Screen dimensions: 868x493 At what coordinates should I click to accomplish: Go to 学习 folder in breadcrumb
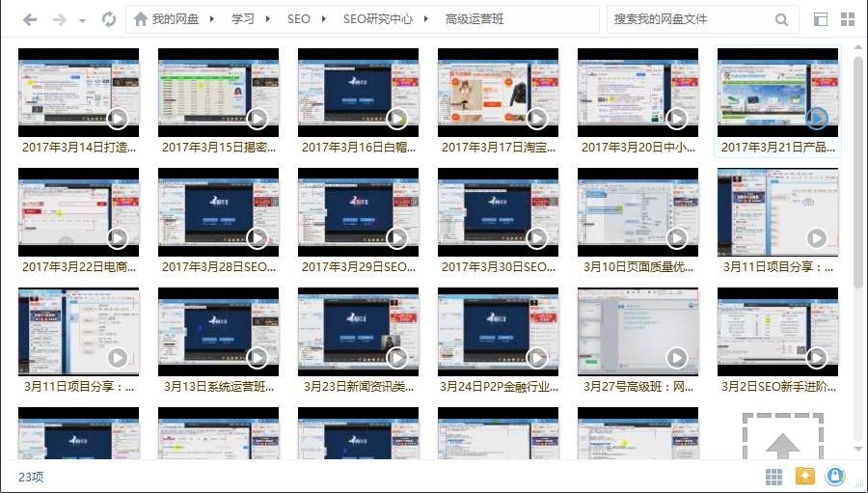(243, 19)
